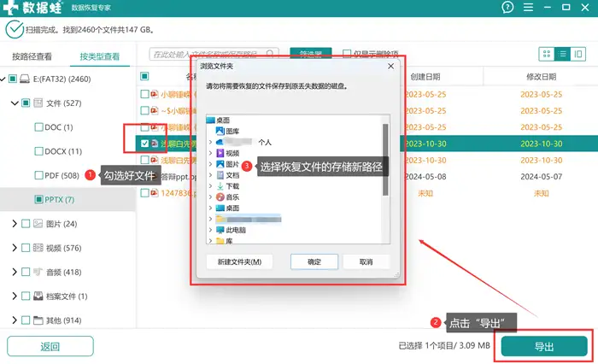Check the 音频 (418) checkbox
Image resolution: width=598 pixels, height=364 pixels.
point(26,272)
